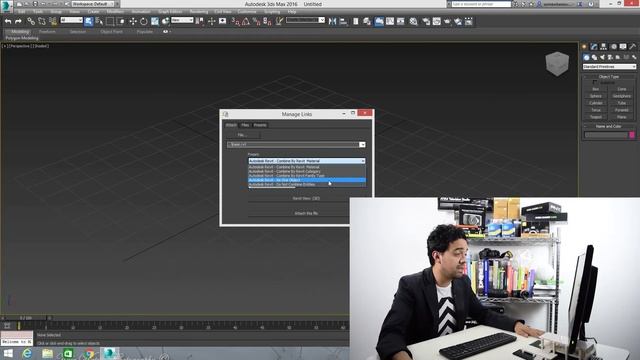
Task: Select the Select and Scale tool
Action: pos(155,21)
